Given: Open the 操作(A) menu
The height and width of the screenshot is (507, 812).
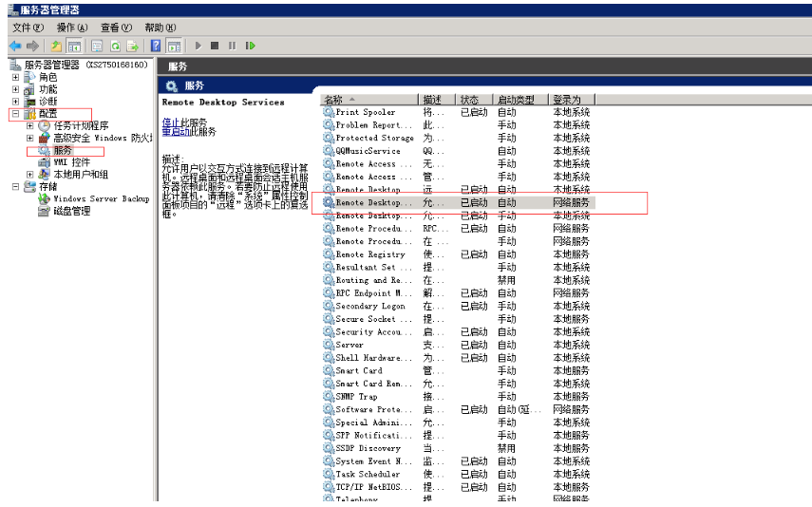Looking at the screenshot, I should coord(72,28).
